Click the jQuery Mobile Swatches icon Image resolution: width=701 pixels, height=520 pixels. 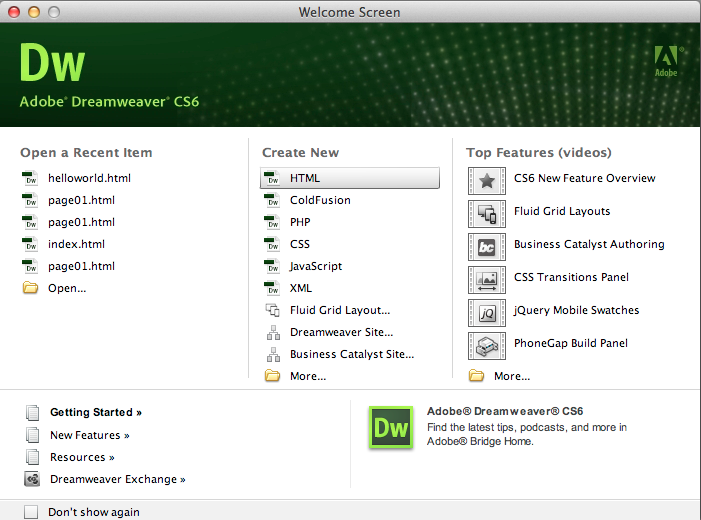(486, 312)
